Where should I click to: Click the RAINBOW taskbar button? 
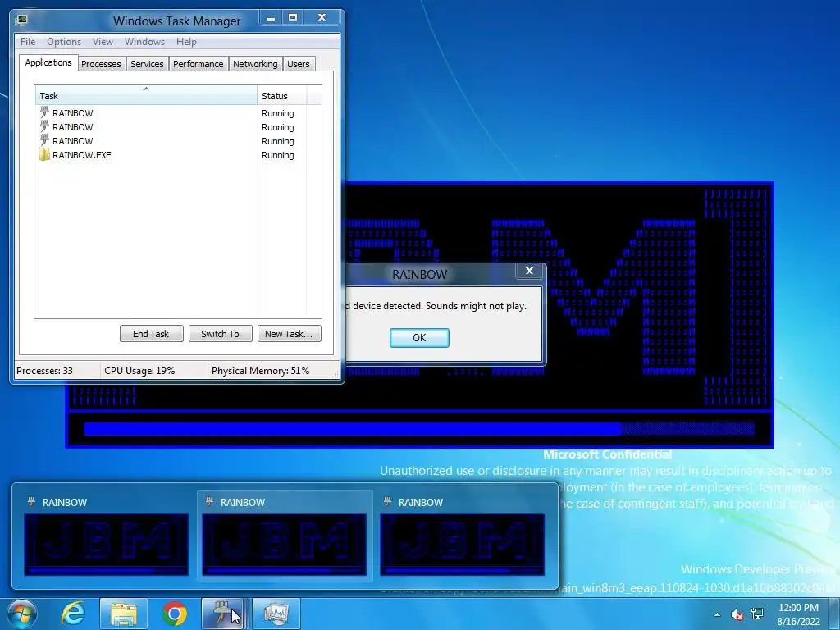223,614
